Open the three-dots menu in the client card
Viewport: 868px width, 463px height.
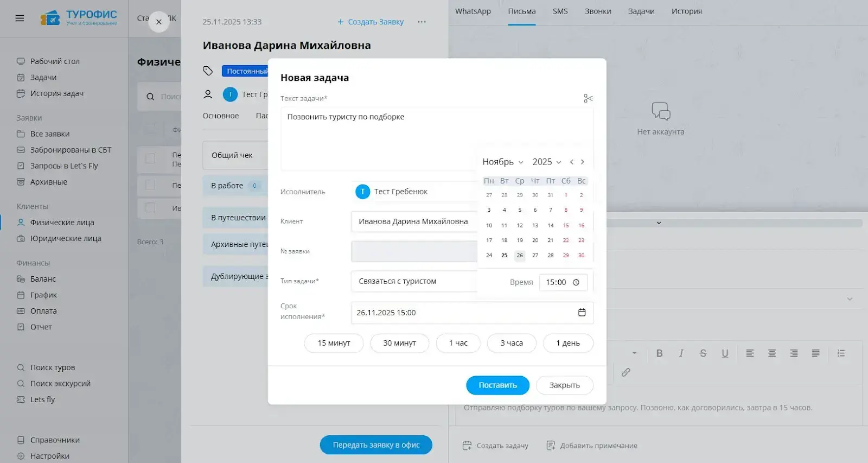[422, 22]
